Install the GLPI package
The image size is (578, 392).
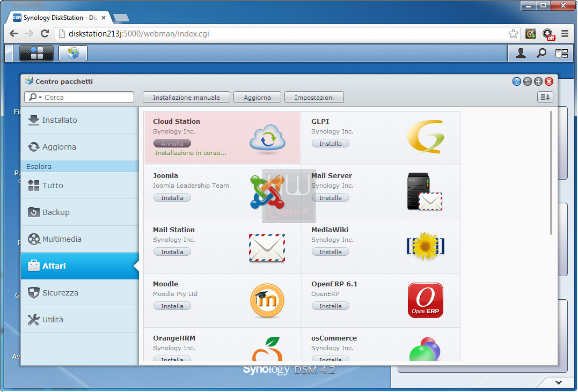click(330, 143)
